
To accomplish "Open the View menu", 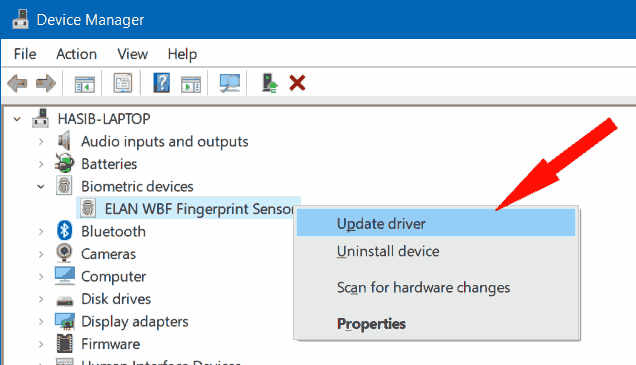I will pyautogui.click(x=133, y=54).
